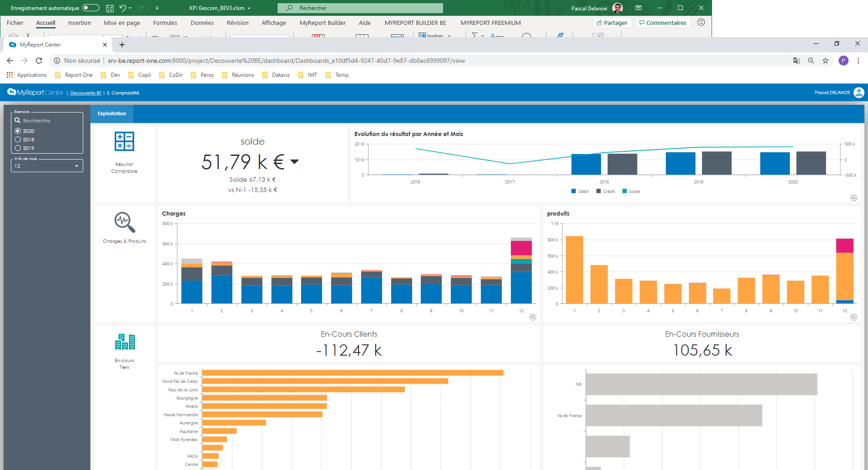Screen dimensions: 868x470
Task: Click the Exercice Recherche filter field
Action: click(x=47, y=121)
